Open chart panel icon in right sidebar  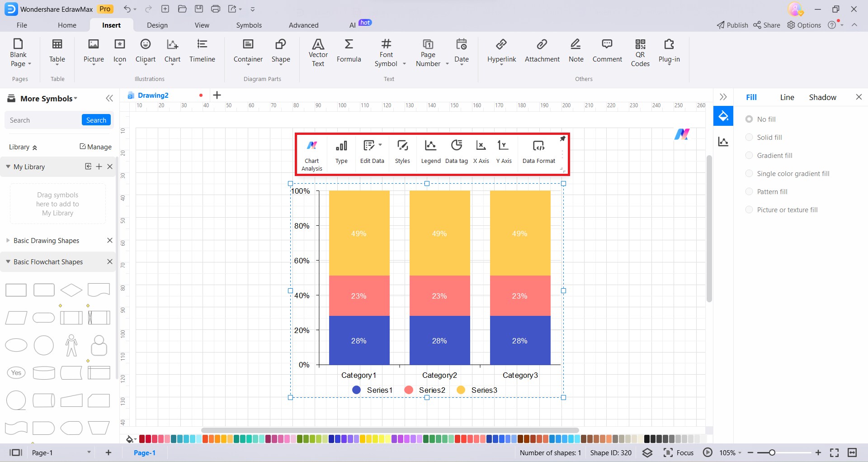tap(723, 142)
